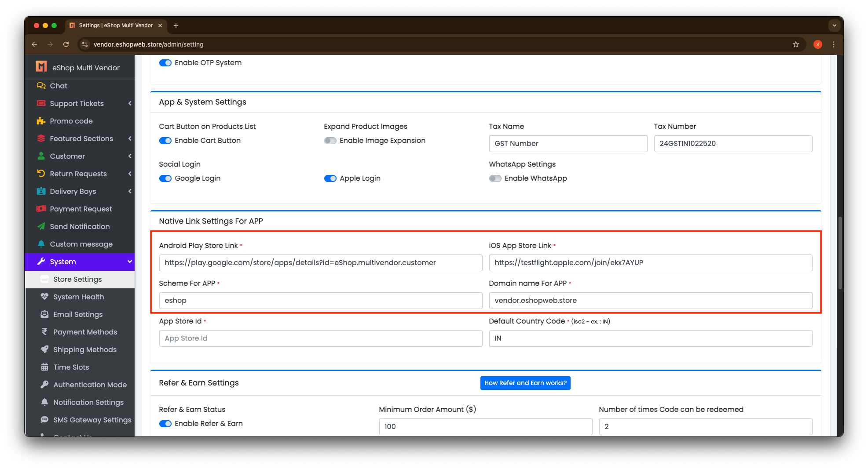This screenshot has width=868, height=469.
Task: Click the Scheme For APP input
Action: pos(321,301)
